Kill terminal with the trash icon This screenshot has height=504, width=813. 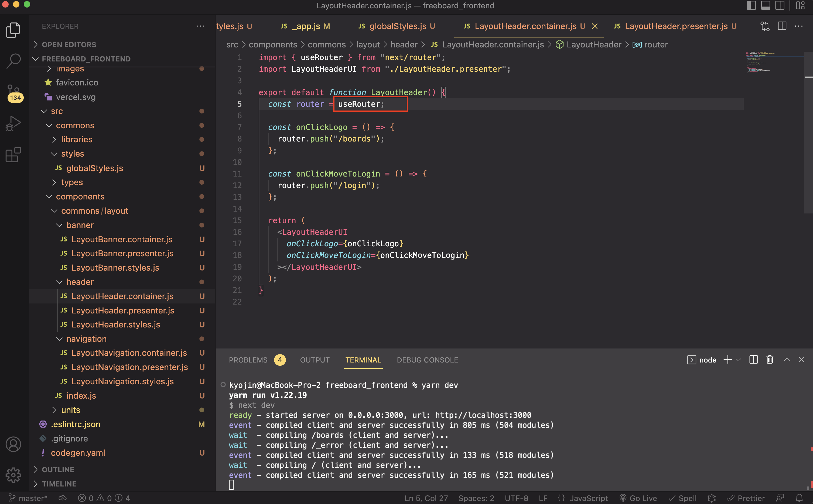[770, 360]
